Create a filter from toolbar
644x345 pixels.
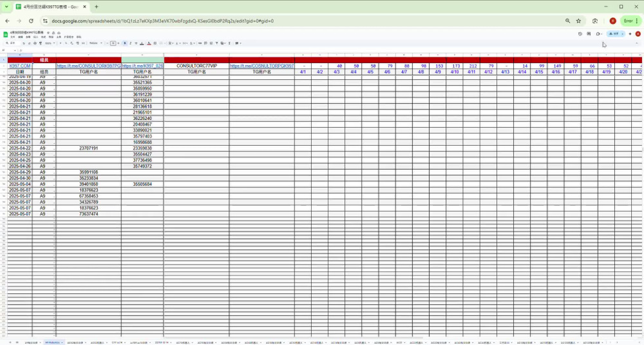(x=217, y=43)
